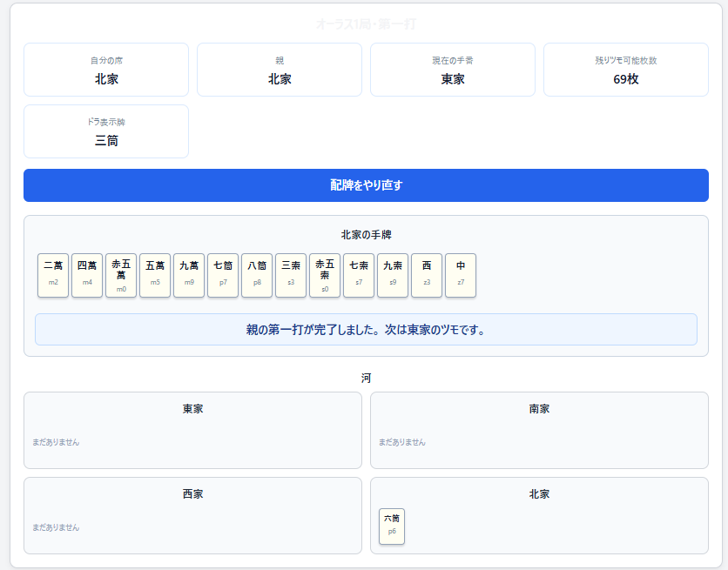The height and width of the screenshot is (570, 728).
Task: Click まだありません text in 南家 river
Action: coord(402,442)
